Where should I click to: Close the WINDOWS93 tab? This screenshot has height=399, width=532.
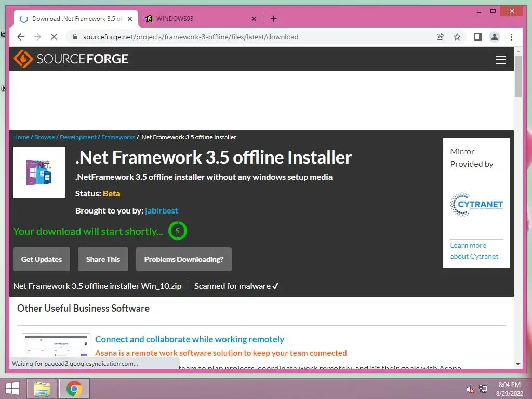254,19
